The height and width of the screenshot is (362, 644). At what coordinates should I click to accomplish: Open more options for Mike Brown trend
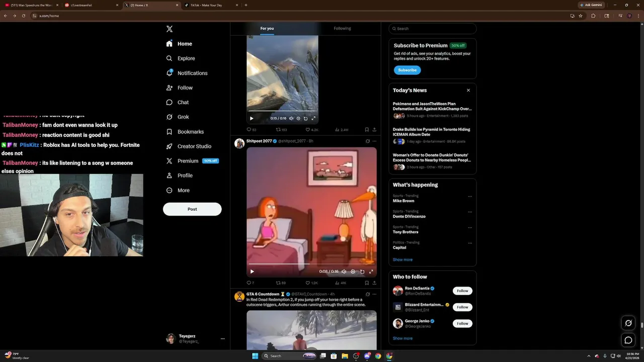coord(470,197)
